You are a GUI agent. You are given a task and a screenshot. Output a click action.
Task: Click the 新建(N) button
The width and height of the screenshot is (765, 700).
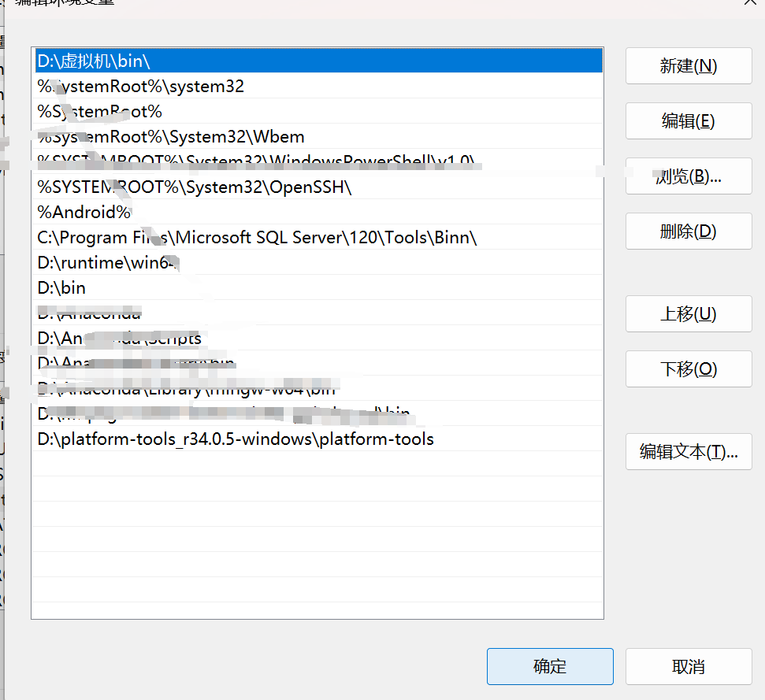click(x=688, y=65)
